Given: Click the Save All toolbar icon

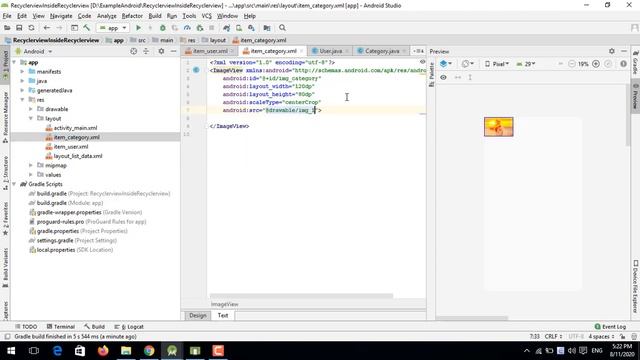Looking at the screenshot, I should [x=19, y=28].
